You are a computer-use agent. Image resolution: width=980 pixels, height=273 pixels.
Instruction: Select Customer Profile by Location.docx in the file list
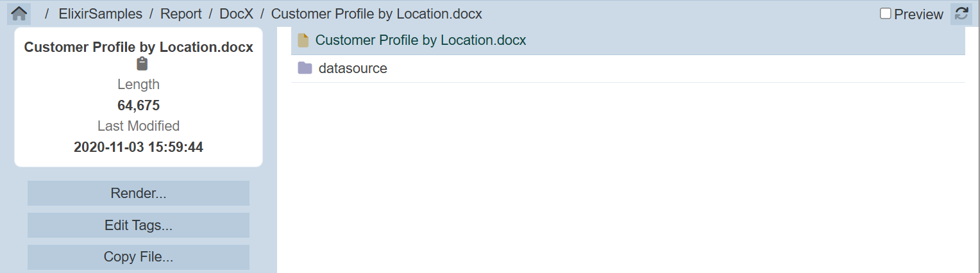[421, 40]
